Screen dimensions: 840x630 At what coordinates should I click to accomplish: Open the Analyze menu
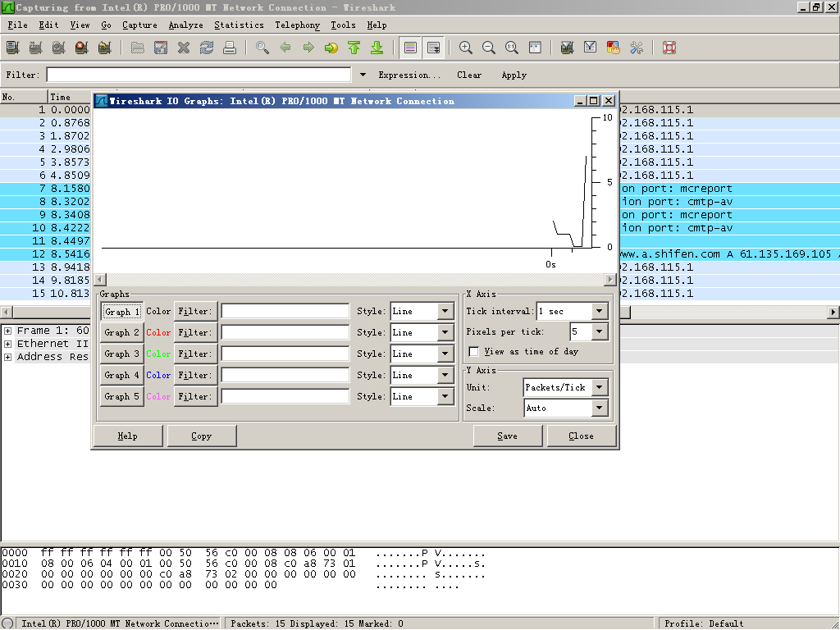[x=186, y=25]
